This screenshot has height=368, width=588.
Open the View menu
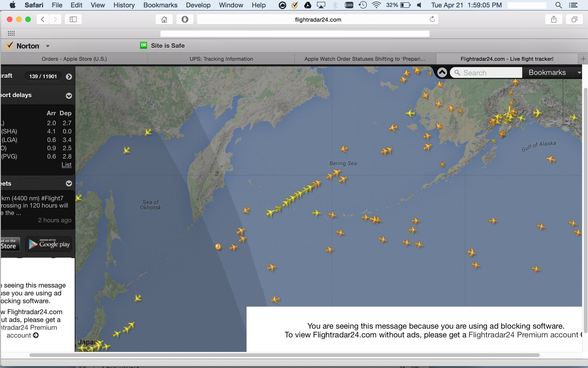[98, 5]
